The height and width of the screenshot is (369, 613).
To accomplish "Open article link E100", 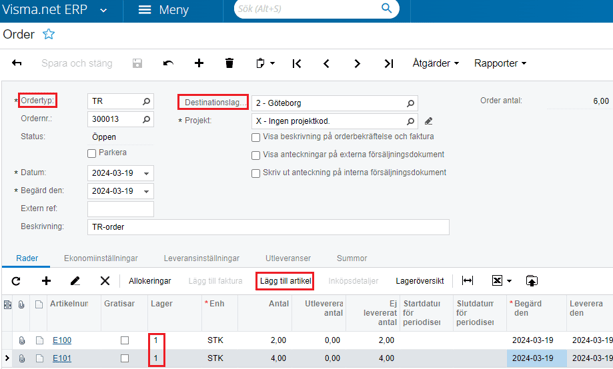I will (62, 340).
